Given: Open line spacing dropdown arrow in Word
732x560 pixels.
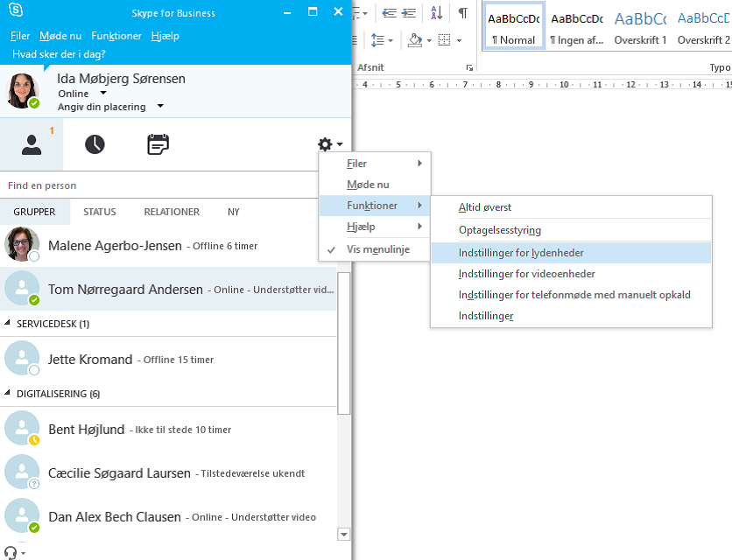Looking at the screenshot, I should tap(391, 40).
